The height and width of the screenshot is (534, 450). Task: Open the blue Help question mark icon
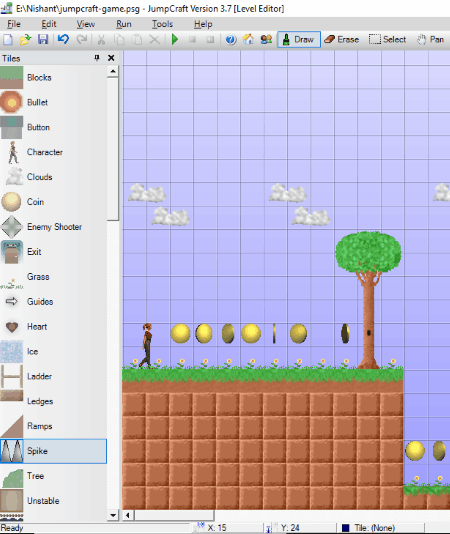pos(231,40)
